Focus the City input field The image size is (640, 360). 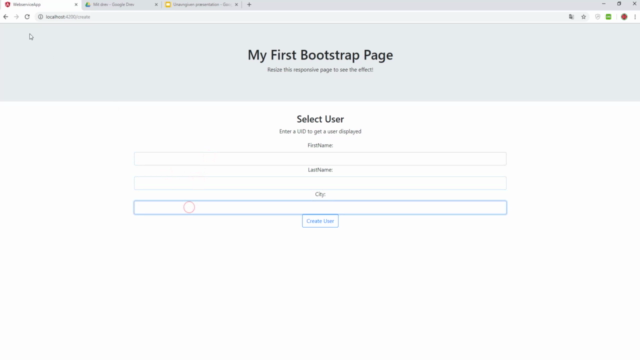coord(320,207)
